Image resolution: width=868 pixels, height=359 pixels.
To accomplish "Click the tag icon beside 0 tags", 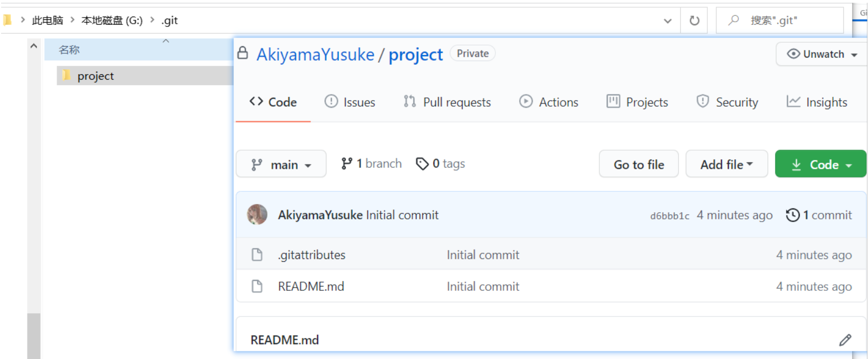I will tap(422, 164).
